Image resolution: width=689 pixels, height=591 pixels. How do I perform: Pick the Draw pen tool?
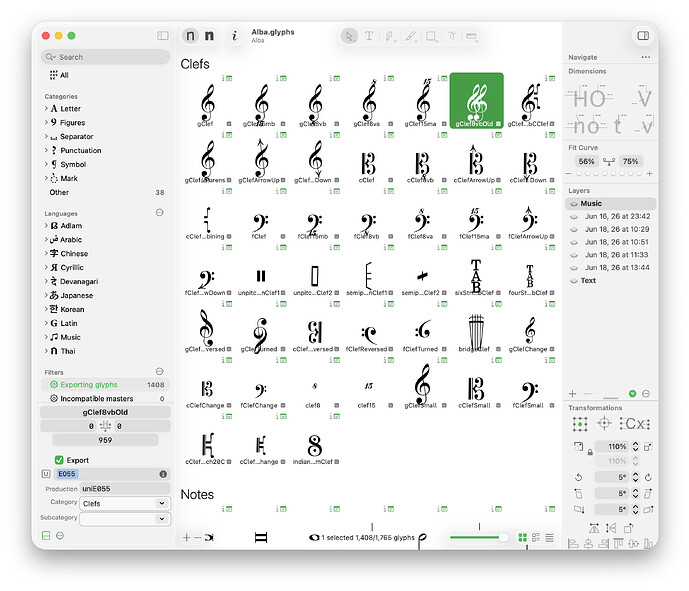point(390,36)
